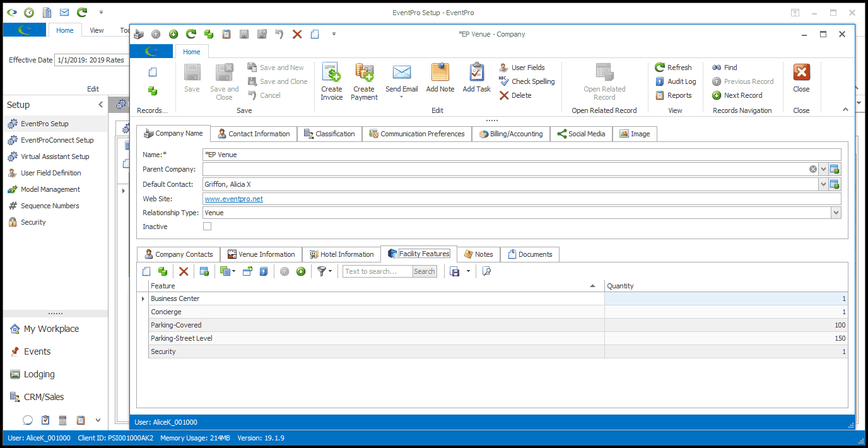Screen dimensions: 868x448
Task: Clear the Parent Company field
Action: 813,169
